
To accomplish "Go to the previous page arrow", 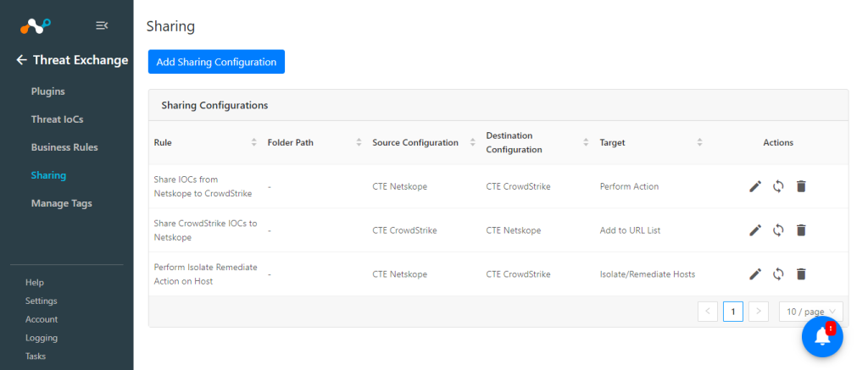I will tap(708, 312).
